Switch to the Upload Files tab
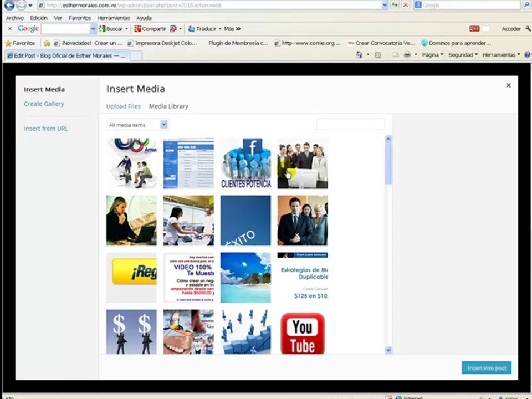This screenshot has width=532, height=399. [123, 106]
